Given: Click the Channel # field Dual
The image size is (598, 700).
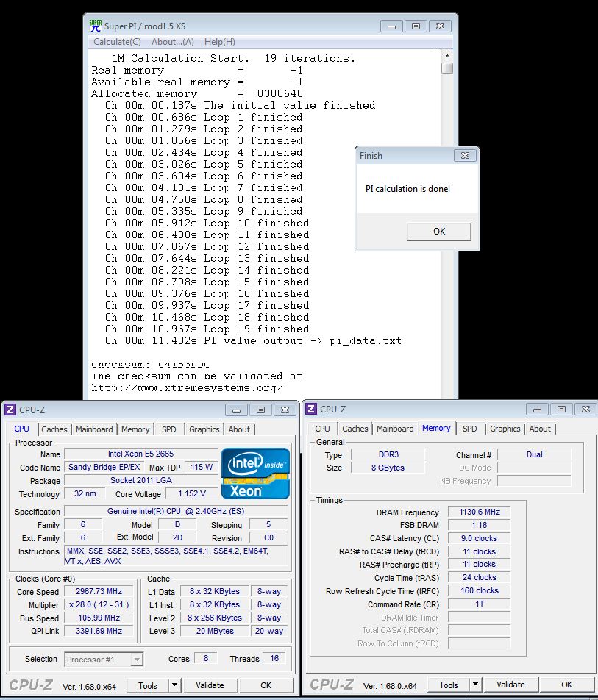Looking at the screenshot, I should click(x=534, y=454).
